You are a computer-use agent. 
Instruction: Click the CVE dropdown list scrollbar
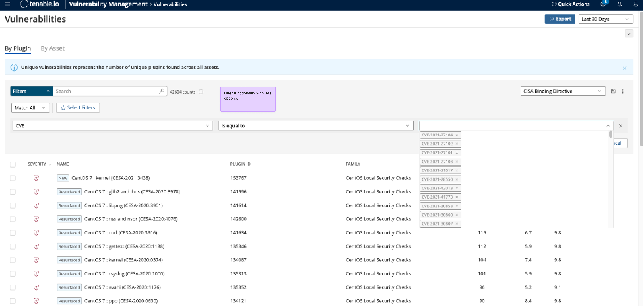coord(610,135)
